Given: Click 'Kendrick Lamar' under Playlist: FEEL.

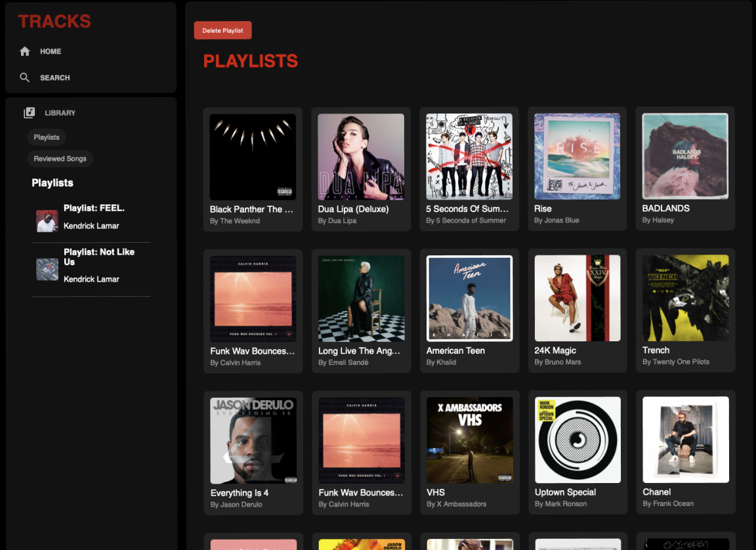Looking at the screenshot, I should (91, 226).
